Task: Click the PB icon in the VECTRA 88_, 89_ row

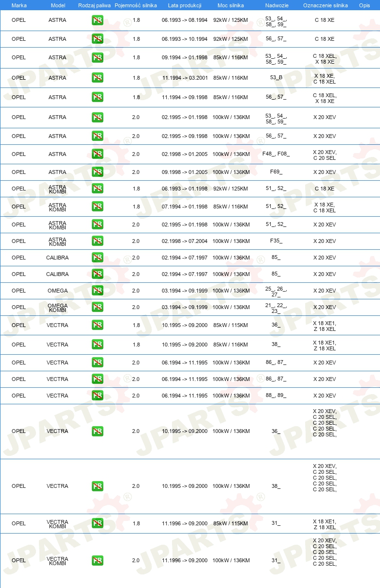Action: (98, 396)
